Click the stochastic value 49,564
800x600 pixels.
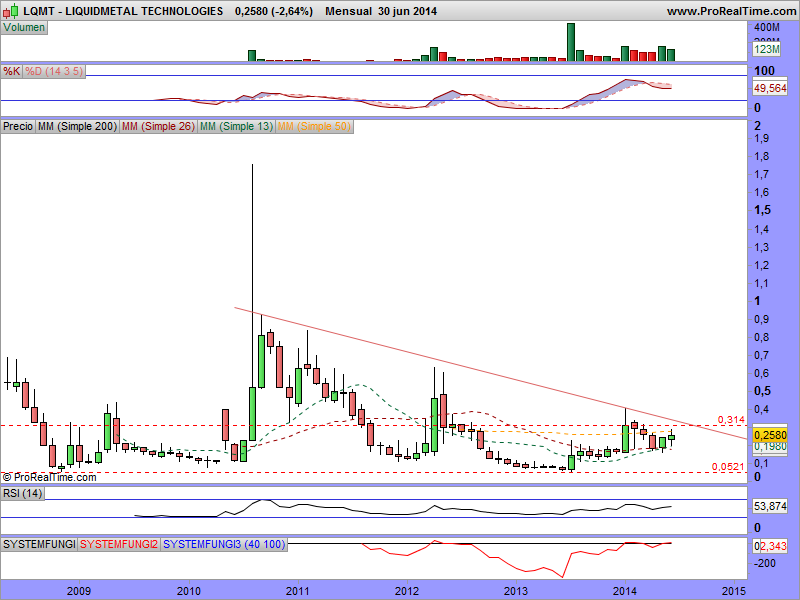point(770,88)
